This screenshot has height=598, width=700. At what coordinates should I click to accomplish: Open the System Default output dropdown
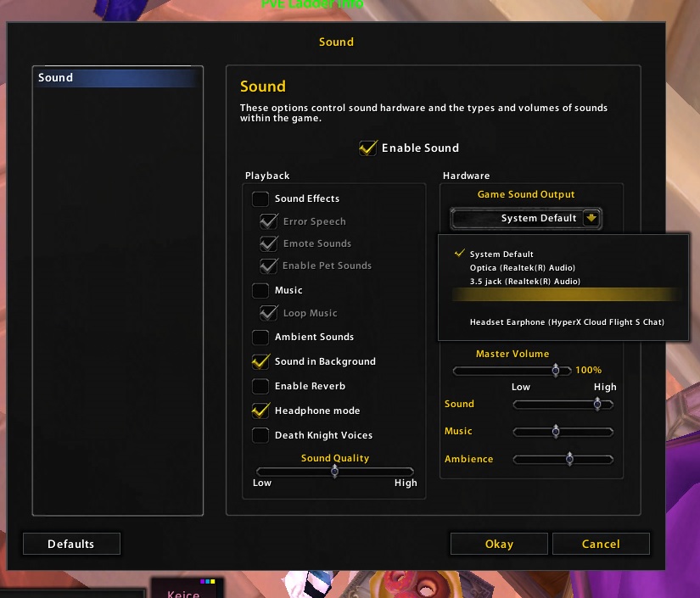(526, 218)
